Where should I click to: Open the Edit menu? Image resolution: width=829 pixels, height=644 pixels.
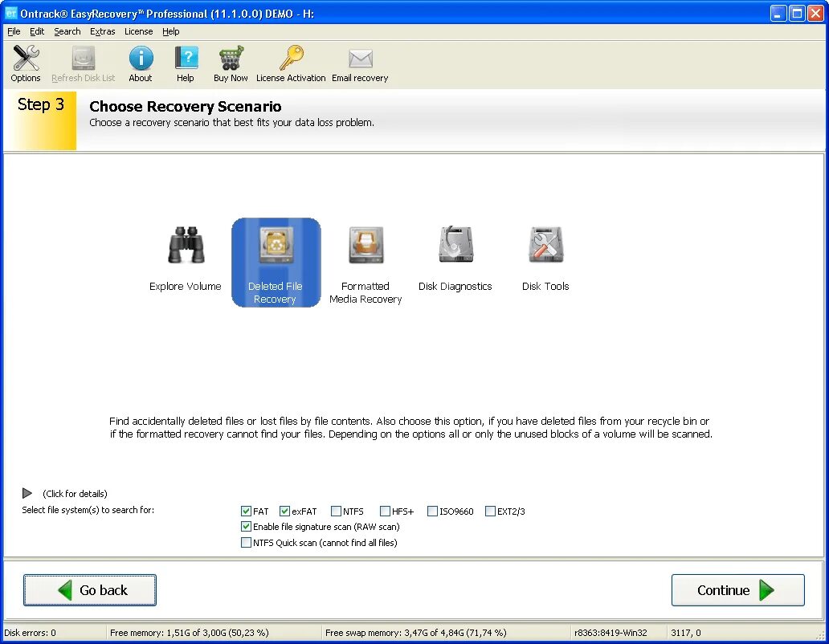pos(37,31)
